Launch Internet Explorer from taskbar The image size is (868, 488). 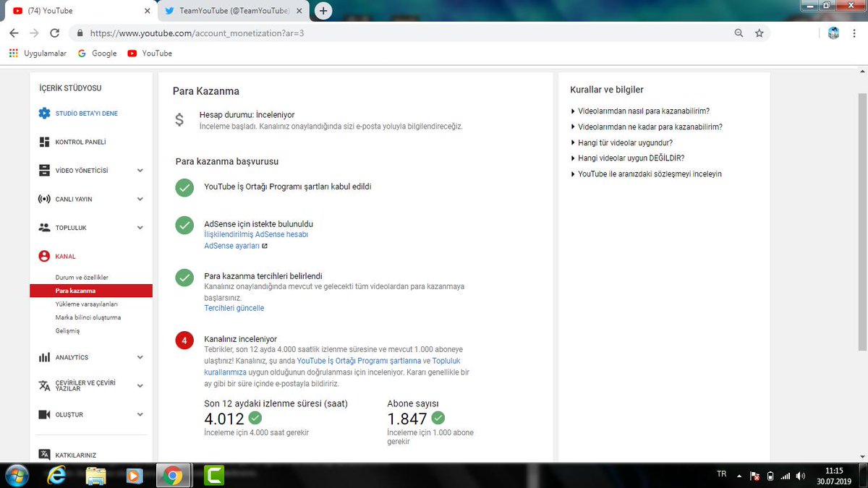58,475
